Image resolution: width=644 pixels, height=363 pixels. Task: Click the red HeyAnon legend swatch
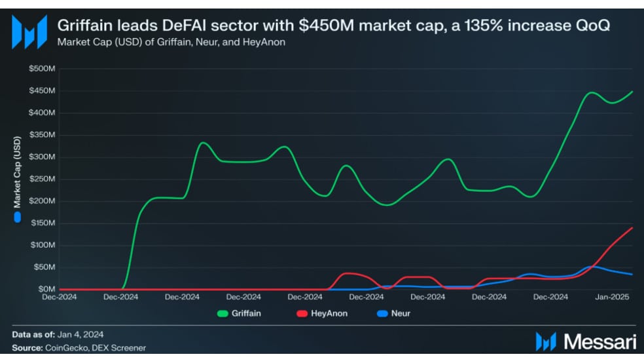(302, 314)
